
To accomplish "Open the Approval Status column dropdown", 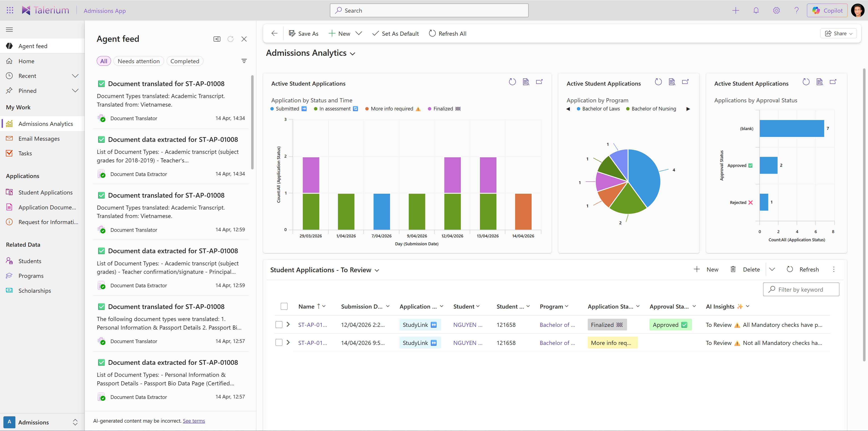I will [694, 306].
